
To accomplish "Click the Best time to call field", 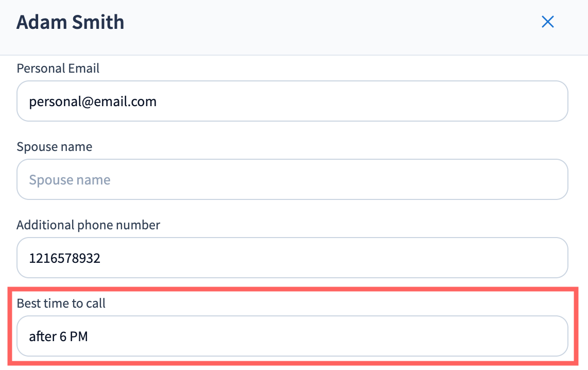I will tap(292, 336).
